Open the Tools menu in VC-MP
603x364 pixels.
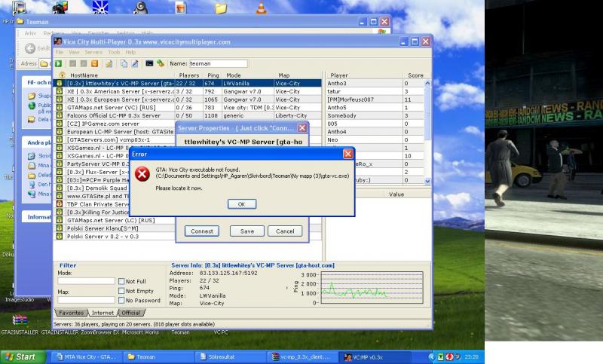[x=114, y=52]
